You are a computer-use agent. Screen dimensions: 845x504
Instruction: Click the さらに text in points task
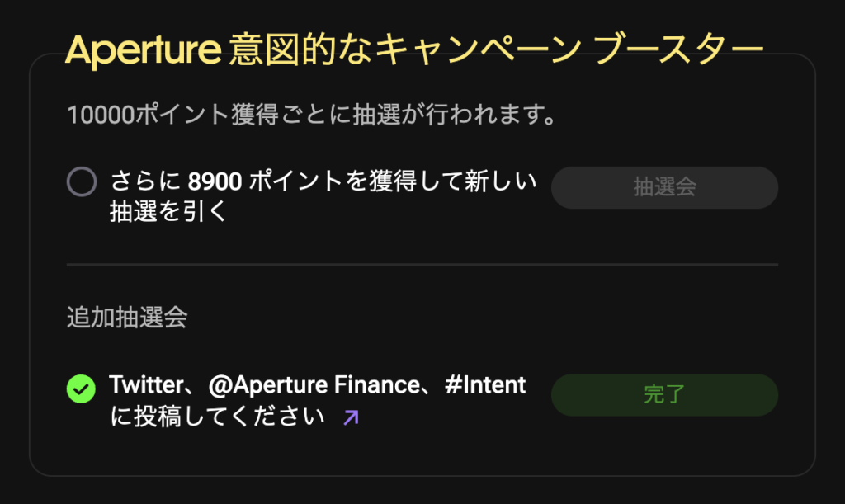tap(145, 181)
